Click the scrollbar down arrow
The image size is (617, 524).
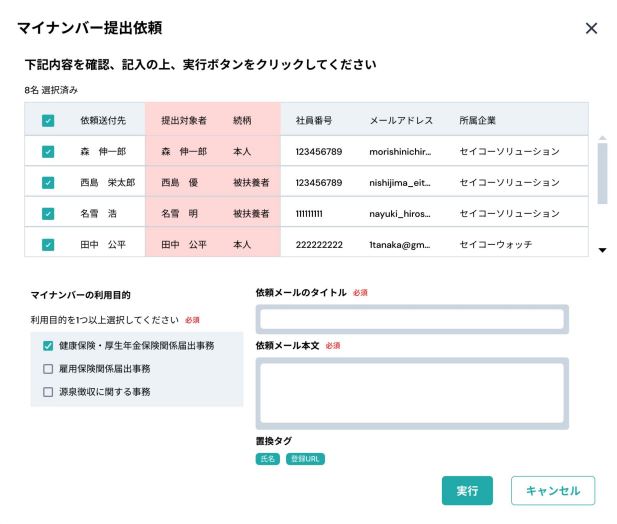[x=602, y=250]
